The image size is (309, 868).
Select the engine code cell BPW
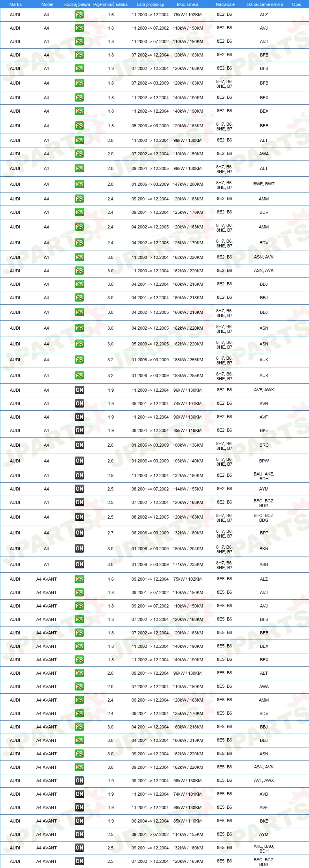(264, 461)
